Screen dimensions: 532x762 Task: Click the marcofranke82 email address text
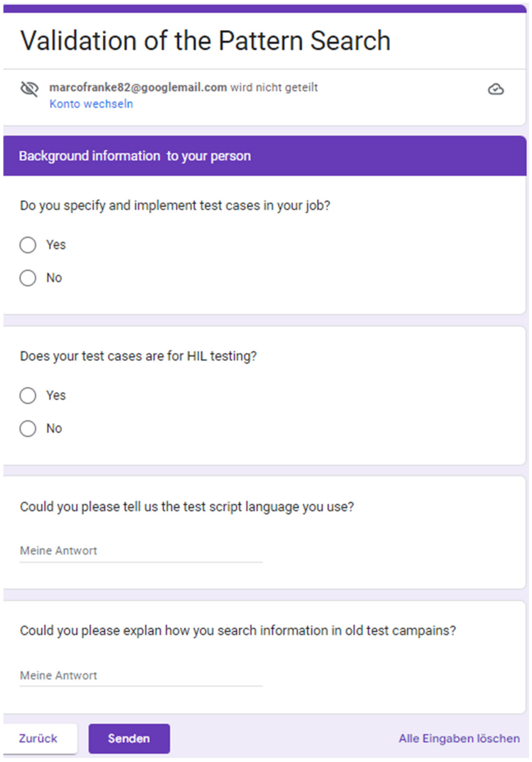click(x=138, y=87)
